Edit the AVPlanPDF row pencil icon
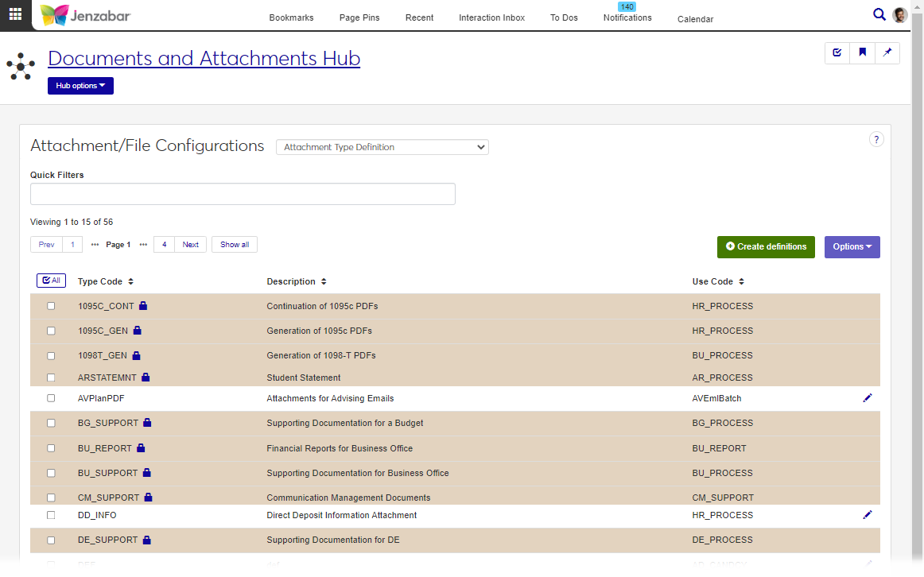 867,398
